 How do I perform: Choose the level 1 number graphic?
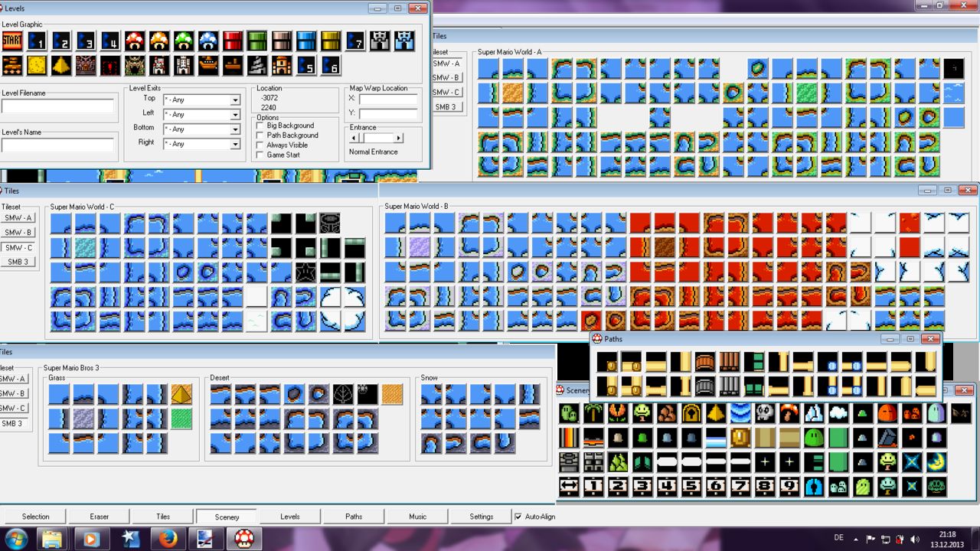click(36, 41)
